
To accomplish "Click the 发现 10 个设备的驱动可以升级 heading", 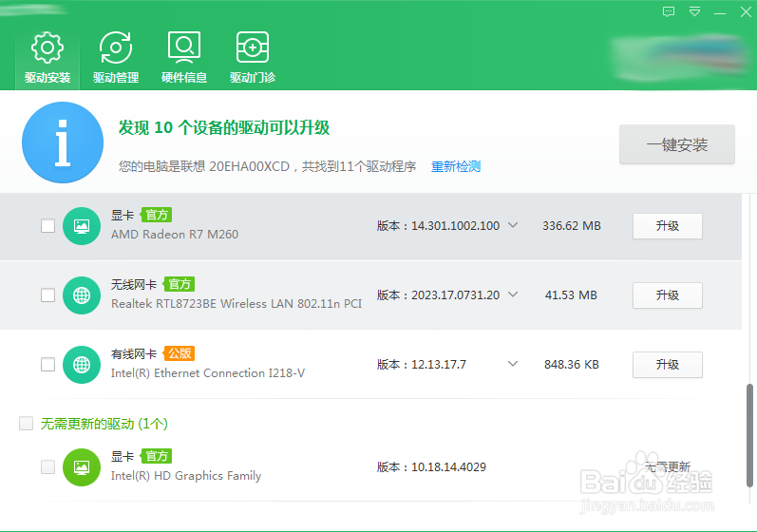I will coord(224,128).
